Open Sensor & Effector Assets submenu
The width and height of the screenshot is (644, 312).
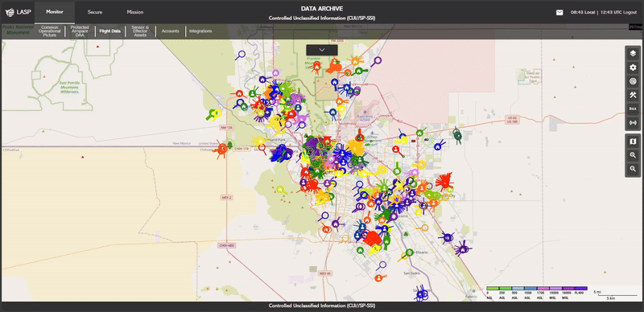[x=140, y=31]
